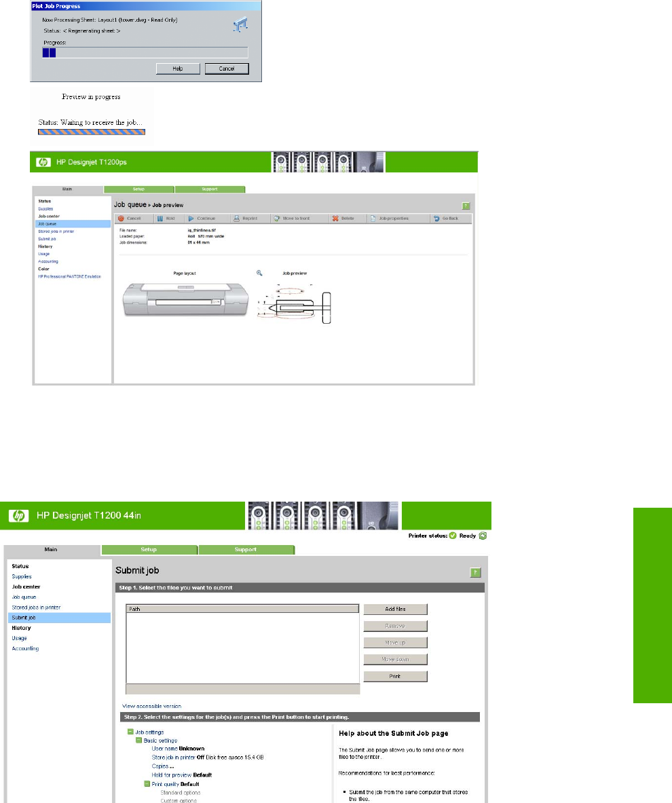Collapse the Job settings tree node
This screenshot has height=803, width=672.
(x=130, y=732)
